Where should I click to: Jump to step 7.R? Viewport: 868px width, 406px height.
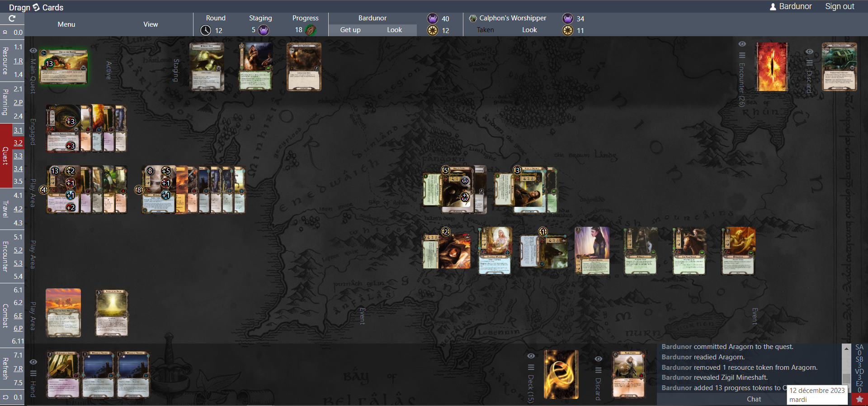(18, 369)
